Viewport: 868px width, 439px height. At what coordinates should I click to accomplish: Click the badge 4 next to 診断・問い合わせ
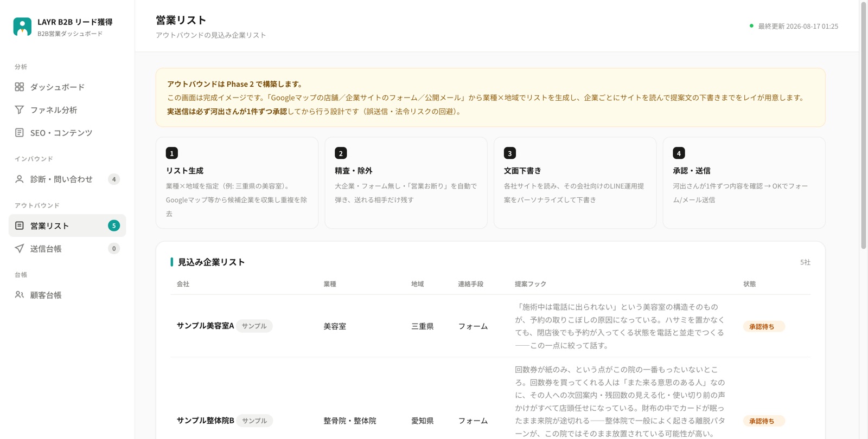pos(114,179)
